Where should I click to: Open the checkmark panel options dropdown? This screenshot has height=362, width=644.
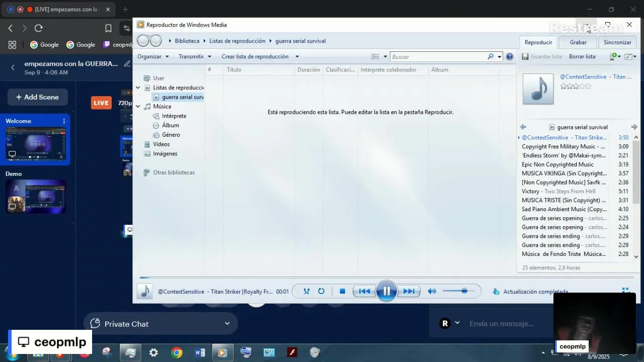point(631,56)
